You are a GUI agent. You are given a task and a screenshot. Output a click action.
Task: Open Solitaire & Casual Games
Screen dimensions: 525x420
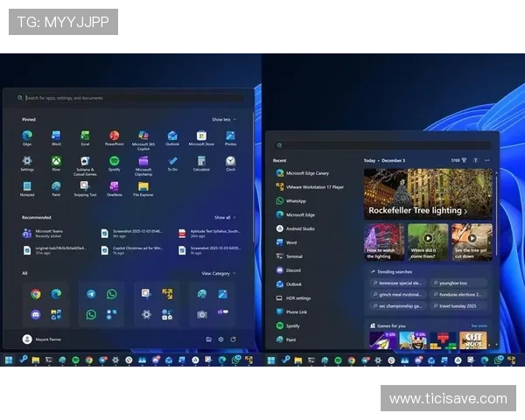[85, 165]
